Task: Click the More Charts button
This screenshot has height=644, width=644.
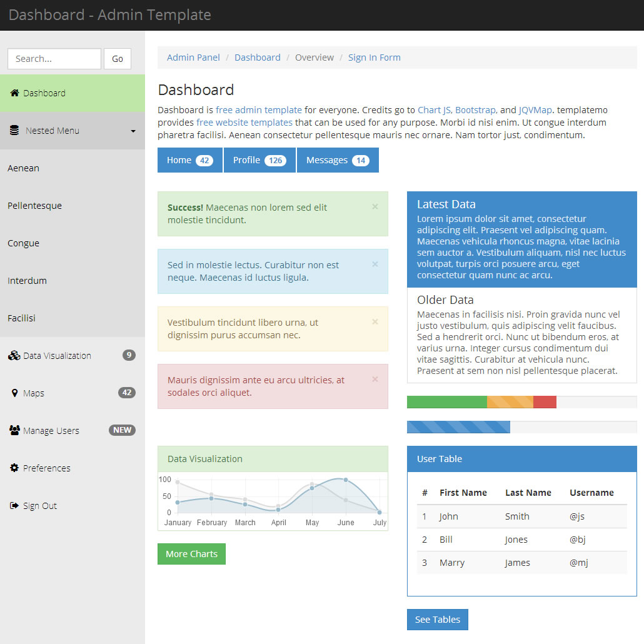Action: (191, 554)
